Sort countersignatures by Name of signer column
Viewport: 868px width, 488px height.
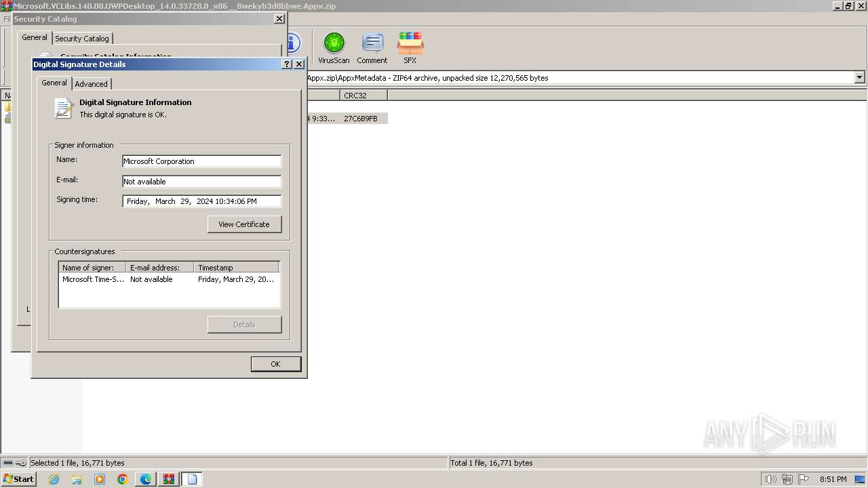(x=92, y=268)
